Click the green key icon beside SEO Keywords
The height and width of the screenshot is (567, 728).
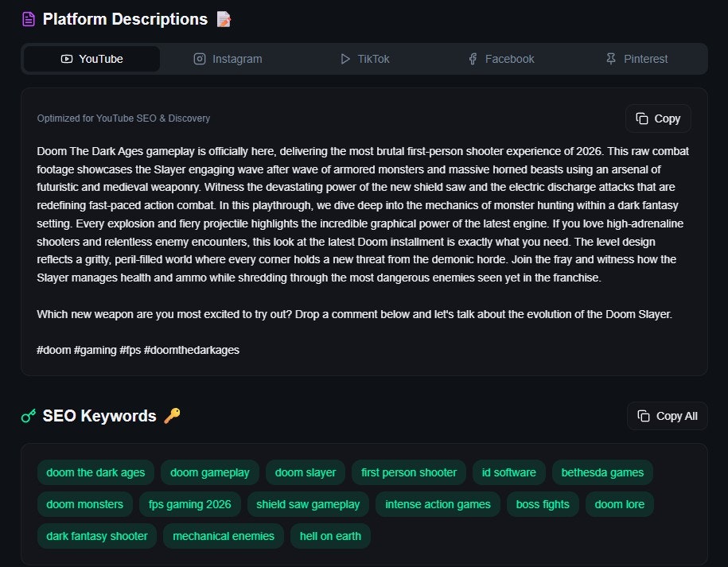(x=29, y=416)
